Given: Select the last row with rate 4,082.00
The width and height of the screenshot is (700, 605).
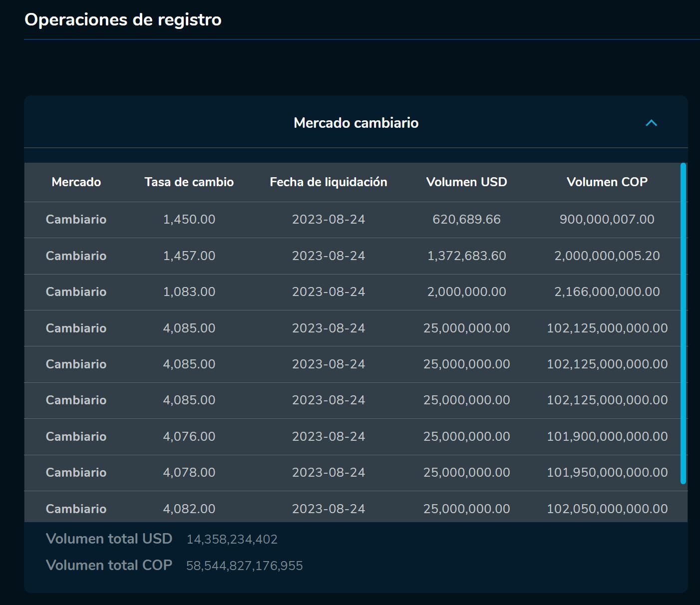Looking at the screenshot, I should (x=350, y=509).
